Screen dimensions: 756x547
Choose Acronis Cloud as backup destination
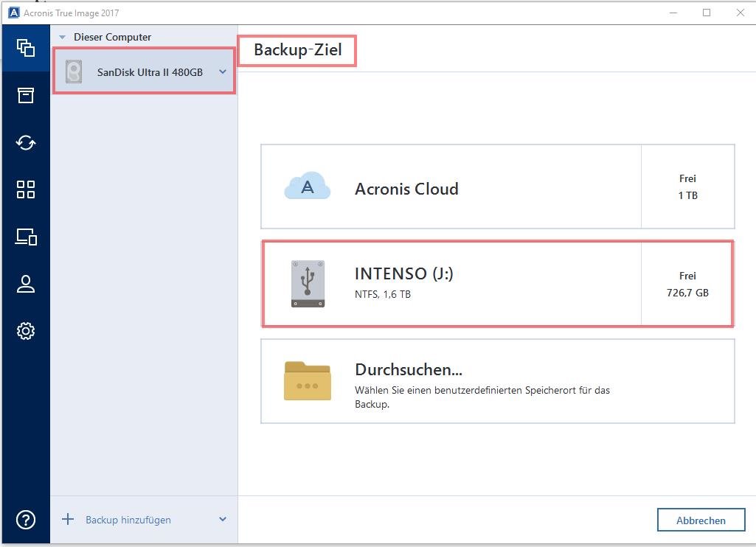498,187
